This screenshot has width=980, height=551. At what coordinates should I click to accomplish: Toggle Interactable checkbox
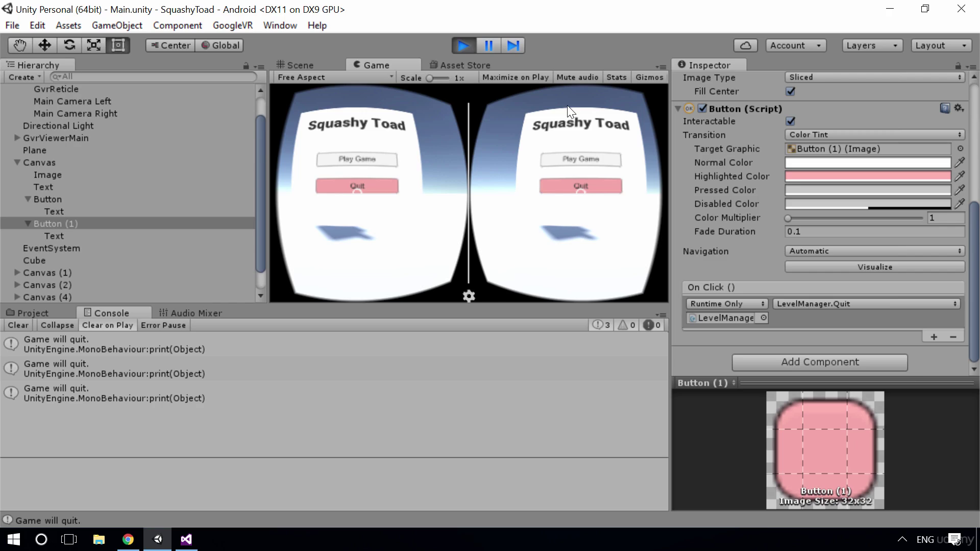pos(791,121)
